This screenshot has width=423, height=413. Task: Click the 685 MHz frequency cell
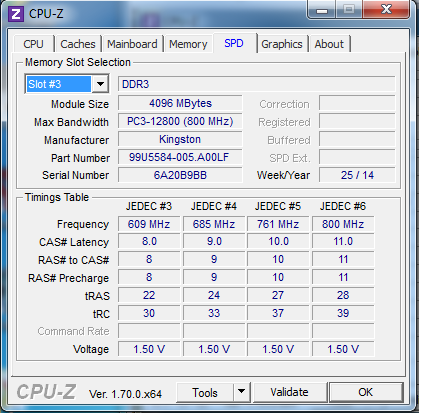coord(214,224)
